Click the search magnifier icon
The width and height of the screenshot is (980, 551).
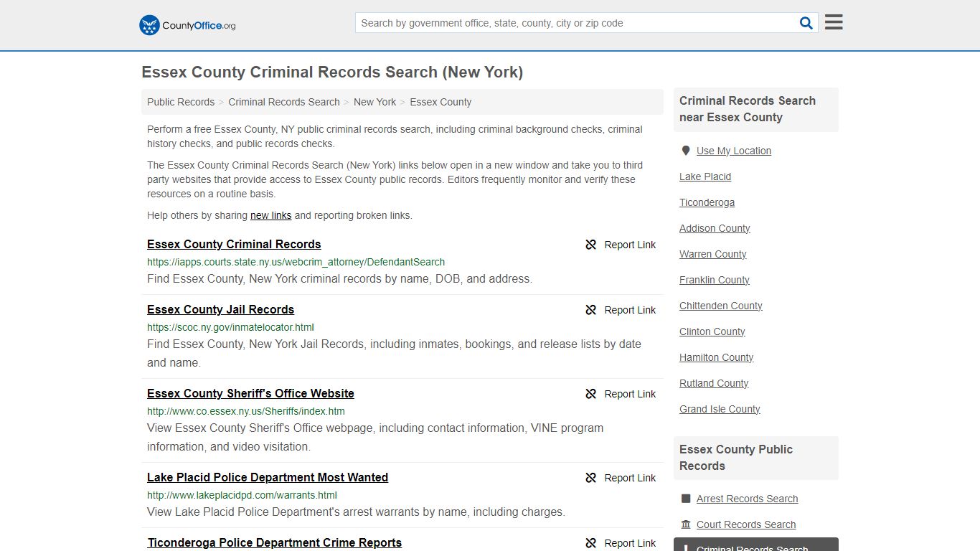tap(806, 23)
